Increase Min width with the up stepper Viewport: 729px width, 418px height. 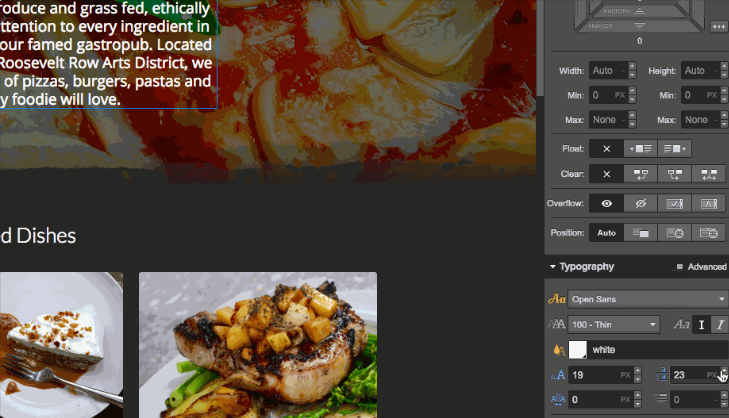632,91
